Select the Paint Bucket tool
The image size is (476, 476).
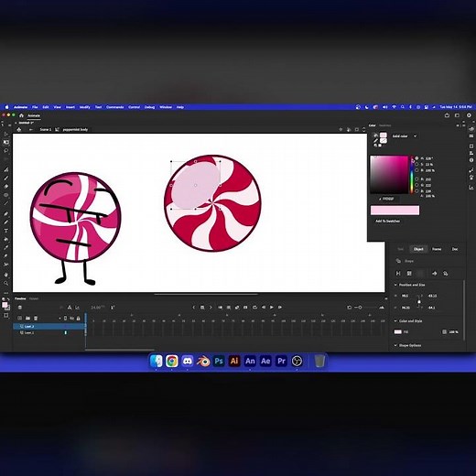click(x=6, y=239)
